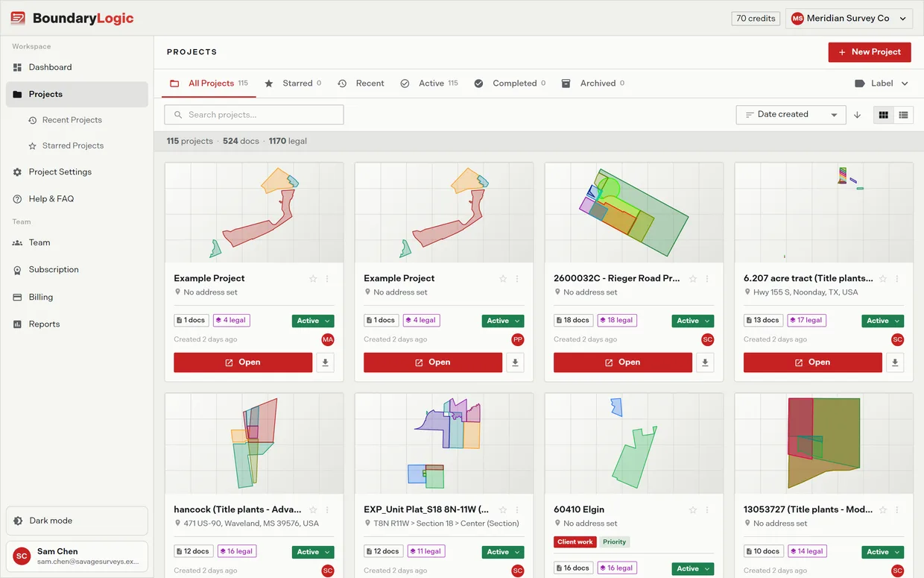Reverse sort direction arrow
This screenshot has height=578, width=924.
tap(857, 115)
